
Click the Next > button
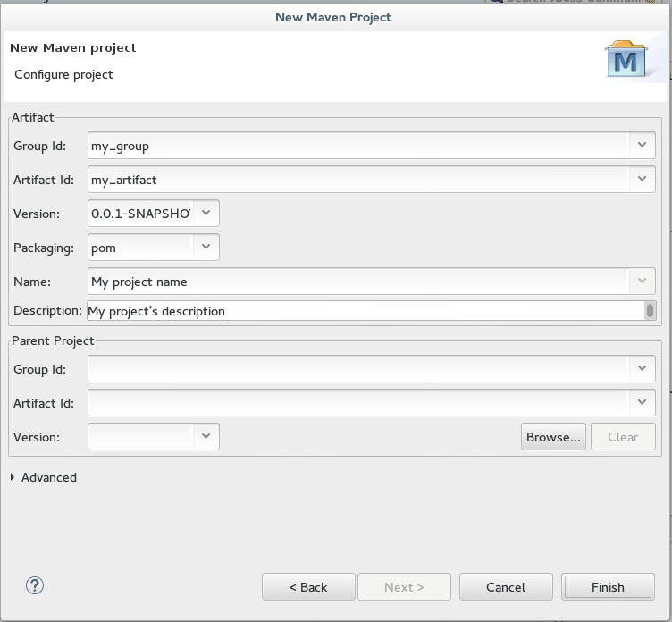[404, 587]
